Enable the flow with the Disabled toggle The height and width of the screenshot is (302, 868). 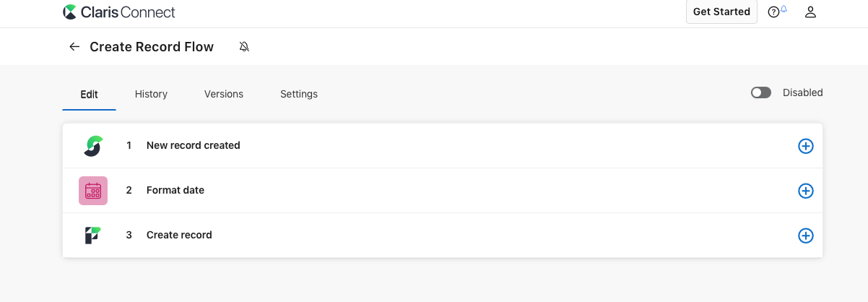click(761, 92)
